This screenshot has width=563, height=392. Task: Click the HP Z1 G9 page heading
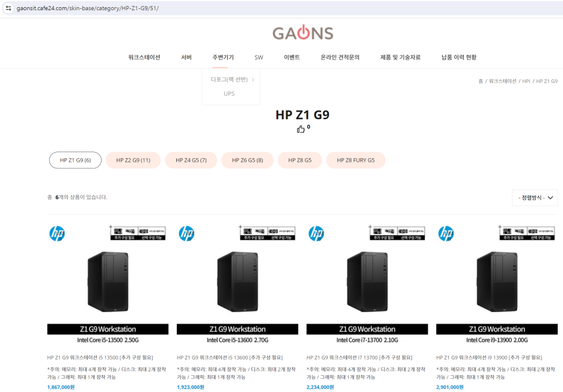tap(303, 115)
